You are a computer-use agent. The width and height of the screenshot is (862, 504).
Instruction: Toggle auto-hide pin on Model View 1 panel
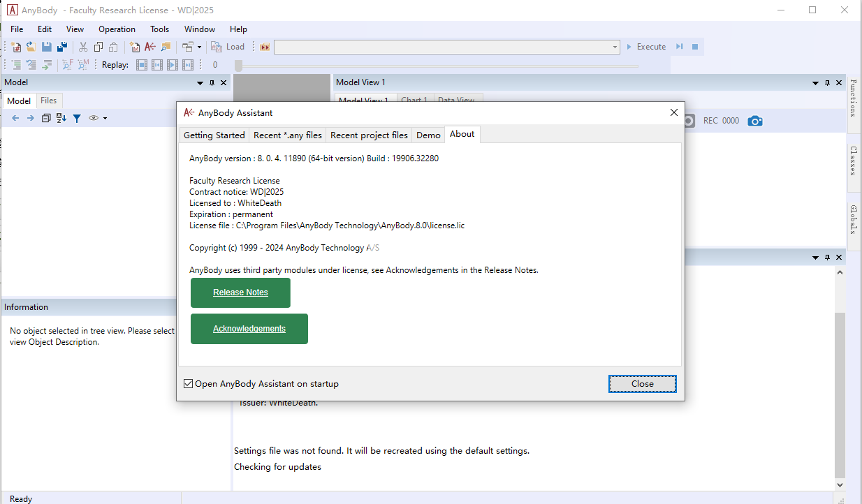pos(828,82)
